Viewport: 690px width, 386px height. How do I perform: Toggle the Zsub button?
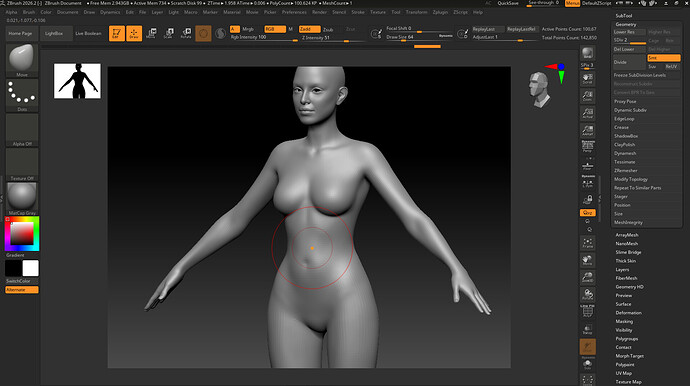(328, 29)
